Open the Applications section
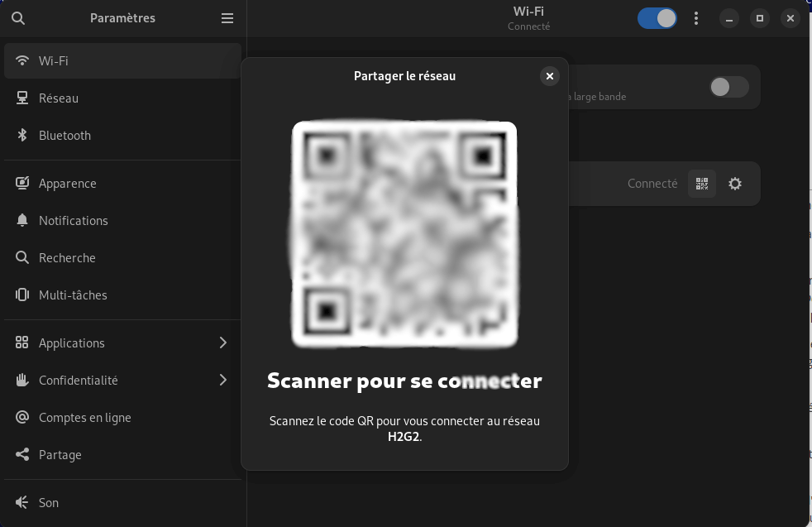Viewport: 812px width, 527px height. tap(122, 343)
